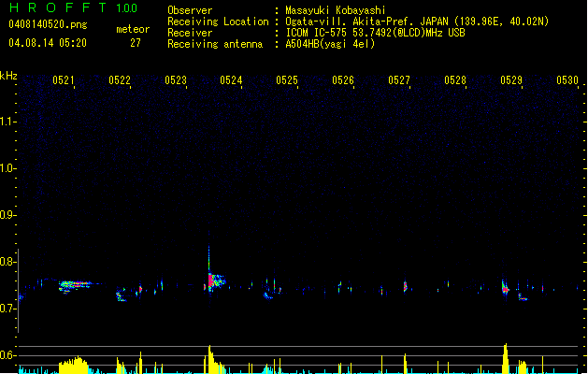Click the 0.6 kHz axis label
The height and width of the screenshot is (374, 588).
(x=7, y=355)
